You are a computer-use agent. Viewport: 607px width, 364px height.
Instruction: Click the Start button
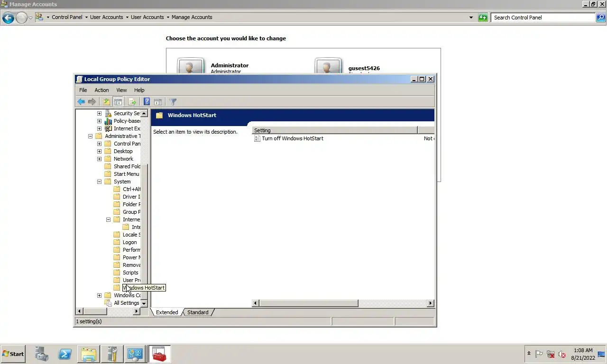[x=13, y=354]
